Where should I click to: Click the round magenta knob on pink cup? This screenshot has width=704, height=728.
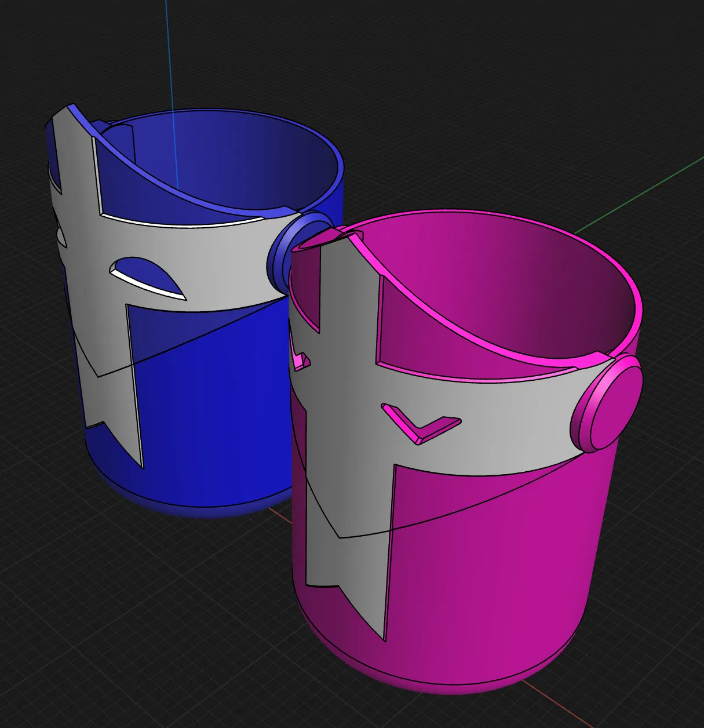tap(607, 403)
